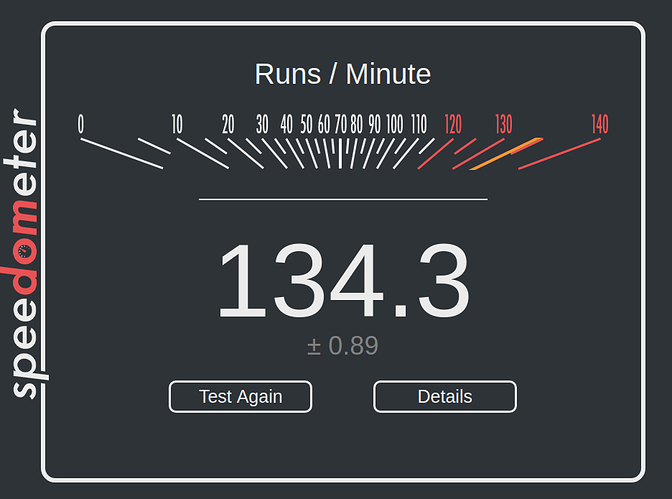Click the 130 gauge label

click(x=504, y=124)
